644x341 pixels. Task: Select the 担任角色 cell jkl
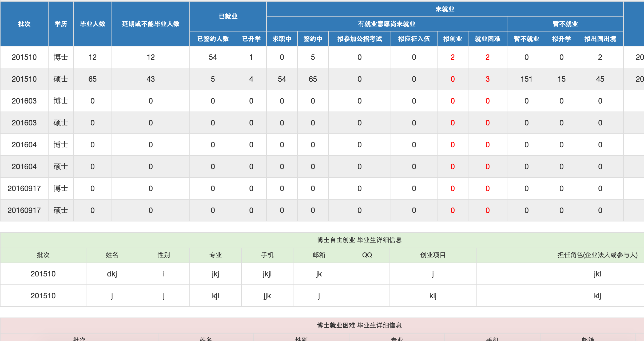(x=597, y=274)
